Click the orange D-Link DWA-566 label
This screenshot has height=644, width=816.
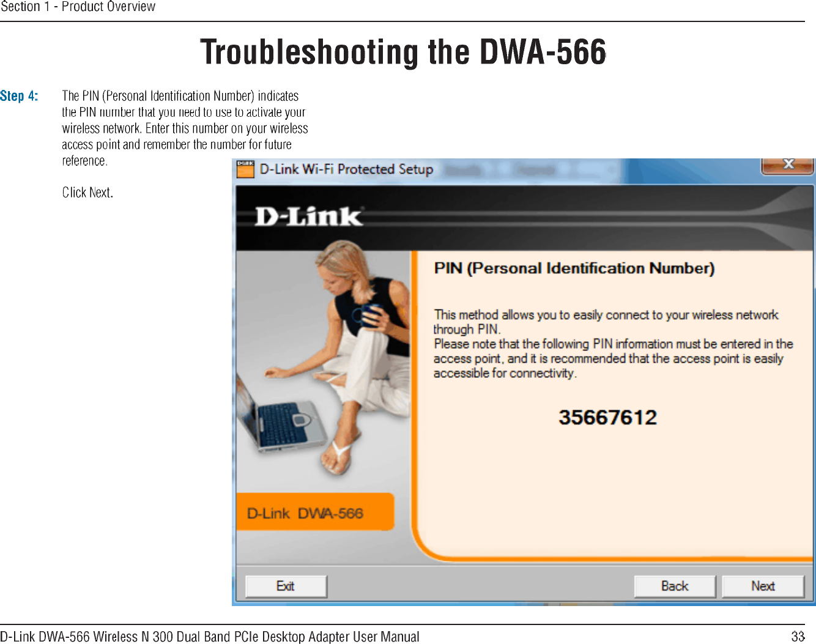(x=315, y=512)
